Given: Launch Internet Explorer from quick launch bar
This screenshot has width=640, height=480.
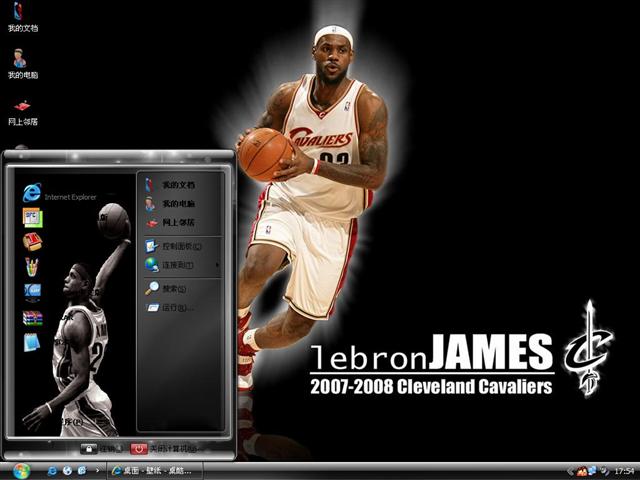Looking at the screenshot, I should 52,471.
